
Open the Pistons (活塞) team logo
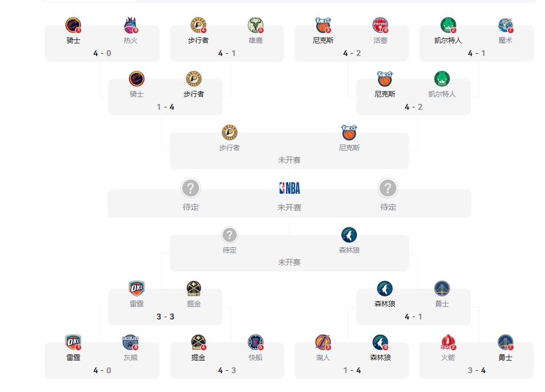click(380, 26)
